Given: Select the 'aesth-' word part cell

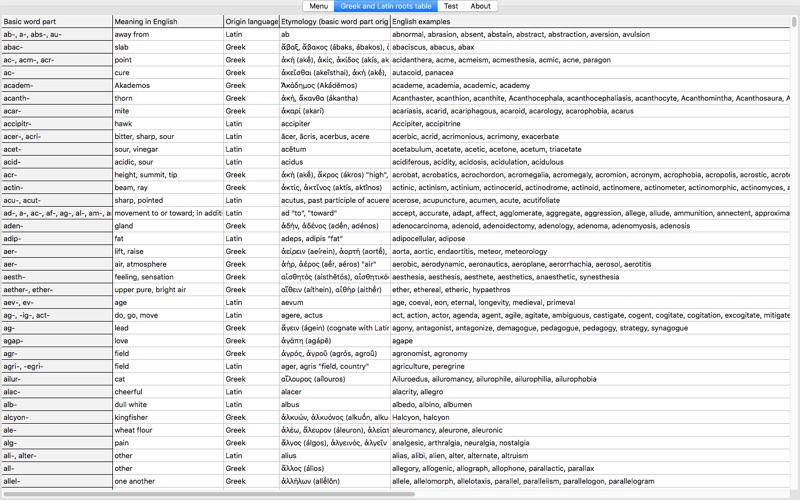Looking at the screenshot, I should (x=56, y=277).
